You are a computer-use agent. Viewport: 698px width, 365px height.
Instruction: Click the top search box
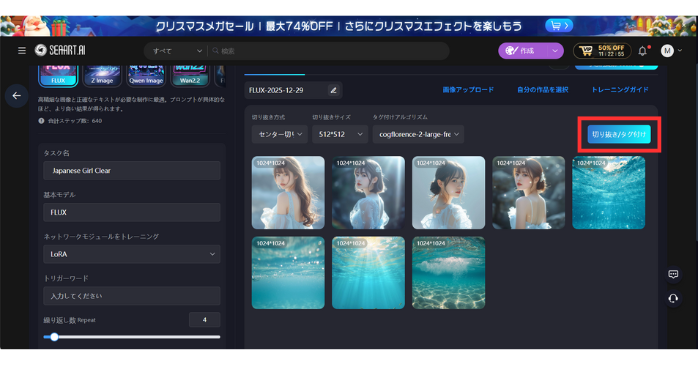tap(329, 51)
